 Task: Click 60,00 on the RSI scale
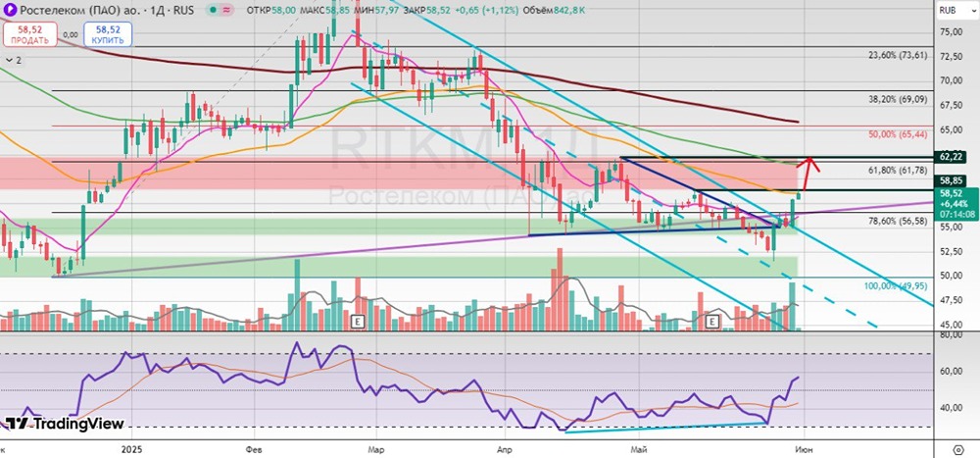(x=950, y=371)
